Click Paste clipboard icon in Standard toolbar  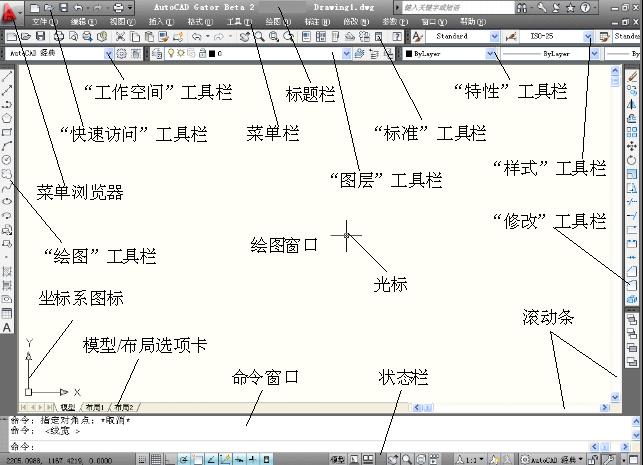pyautogui.click(x=149, y=36)
